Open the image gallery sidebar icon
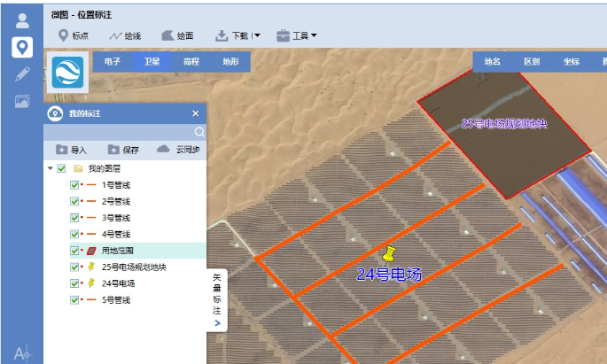Image resolution: width=607 pixels, height=364 pixels. click(x=22, y=101)
